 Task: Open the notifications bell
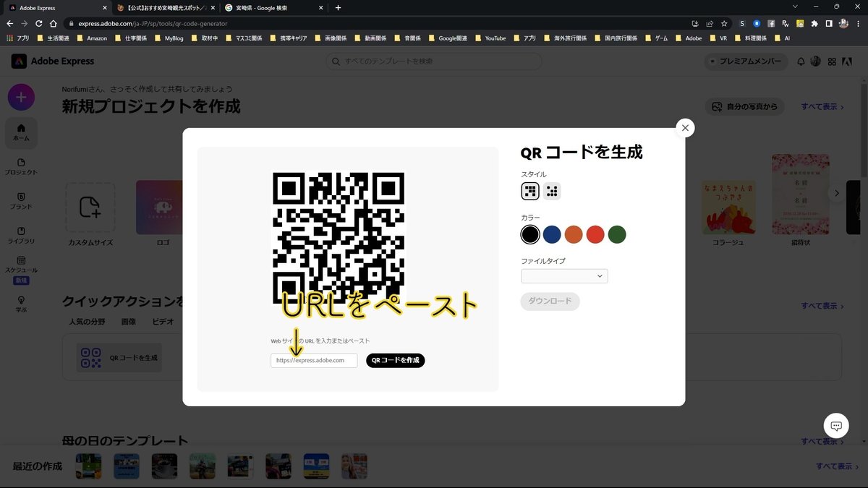click(801, 61)
